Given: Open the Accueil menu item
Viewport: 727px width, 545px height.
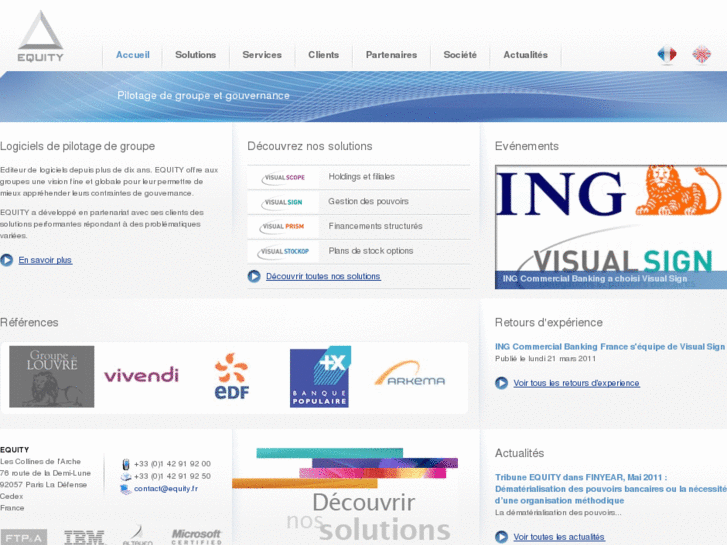Looking at the screenshot, I should click(x=133, y=55).
